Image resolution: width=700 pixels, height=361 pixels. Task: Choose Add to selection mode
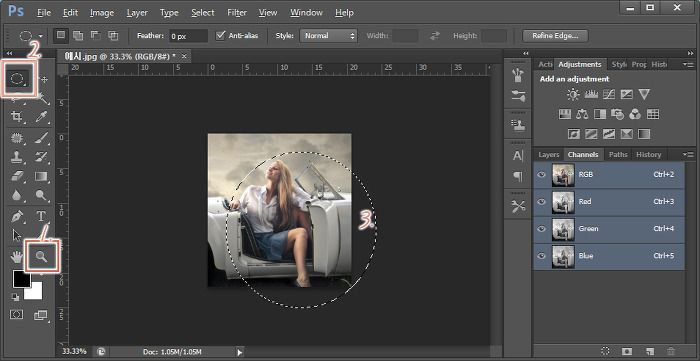tap(78, 35)
